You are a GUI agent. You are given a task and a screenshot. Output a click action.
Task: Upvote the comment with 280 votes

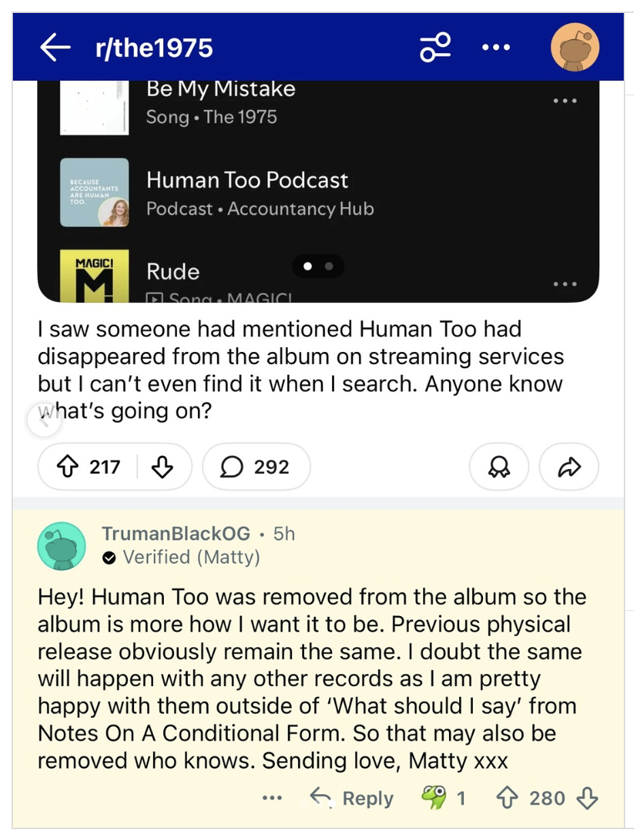click(x=506, y=798)
